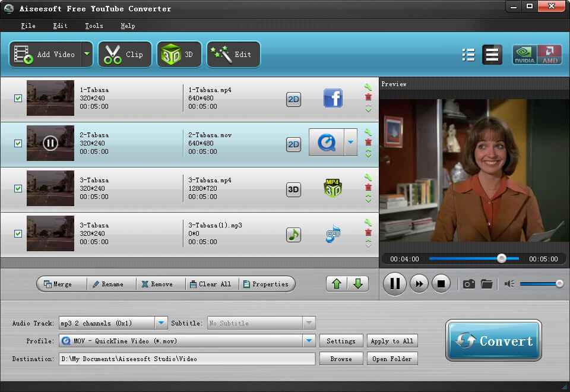
Task: Untick the 3-Tabasa mp3 row checkbox
Action: click(x=18, y=233)
